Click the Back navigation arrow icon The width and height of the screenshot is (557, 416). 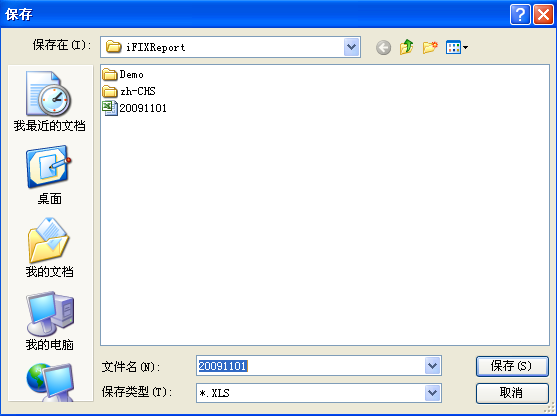pyautogui.click(x=383, y=47)
